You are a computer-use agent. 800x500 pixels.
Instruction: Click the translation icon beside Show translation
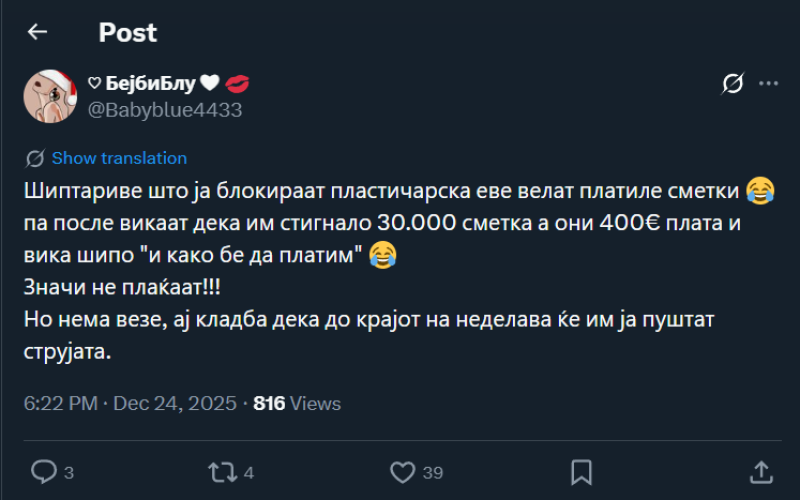[35, 158]
